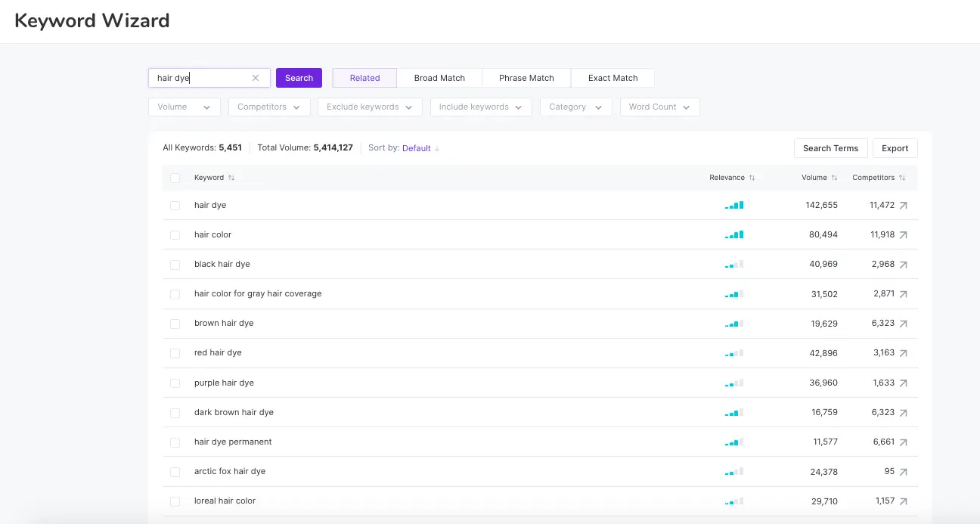Clear the search field with X icon
Image resolution: width=980 pixels, height=524 pixels.
(x=256, y=78)
